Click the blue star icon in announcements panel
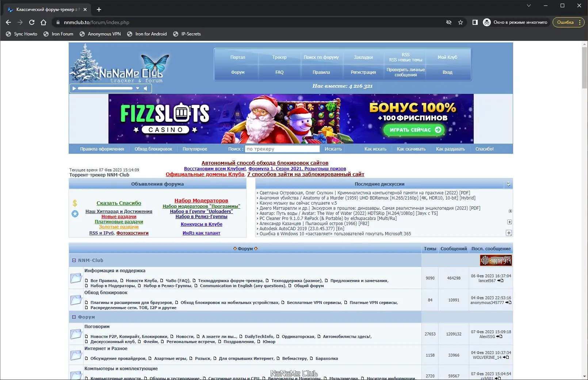This screenshot has height=380, width=588. coord(75,214)
